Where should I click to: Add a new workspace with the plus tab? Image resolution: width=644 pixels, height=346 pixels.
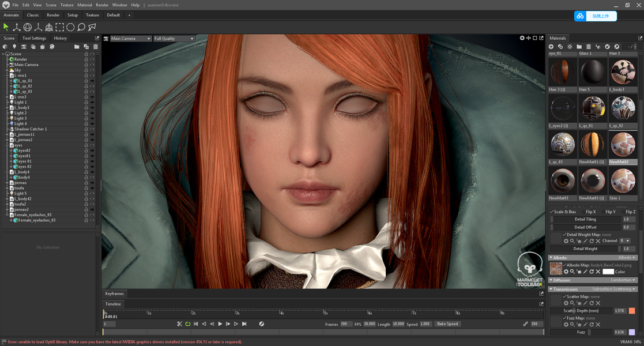(129, 15)
